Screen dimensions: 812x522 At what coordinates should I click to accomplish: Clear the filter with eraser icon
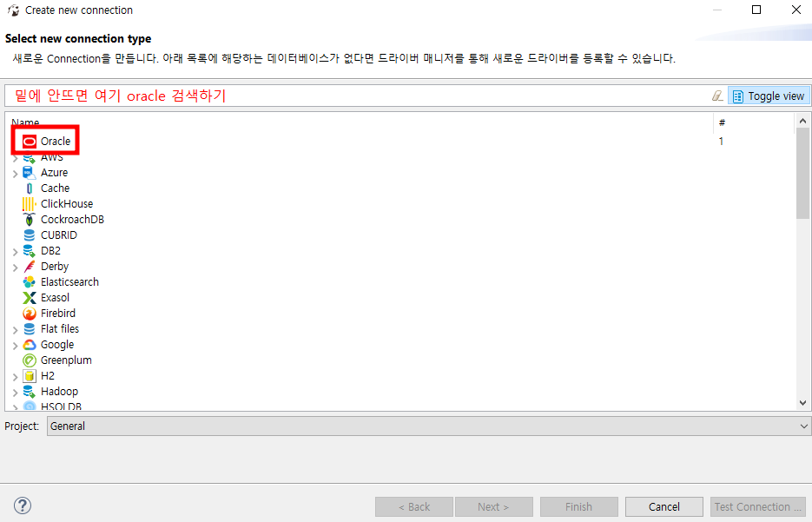[x=717, y=96]
